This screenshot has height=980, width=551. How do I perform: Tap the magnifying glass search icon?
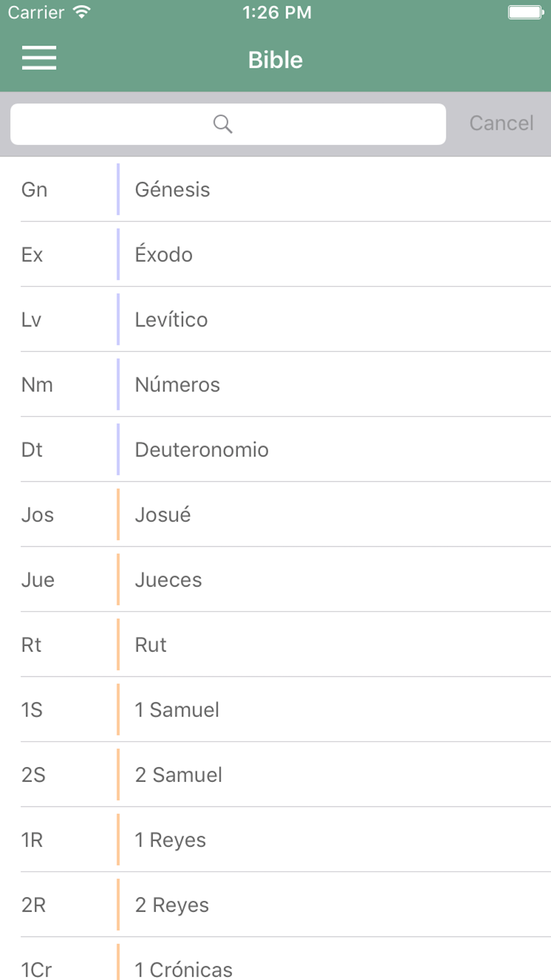click(223, 124)
